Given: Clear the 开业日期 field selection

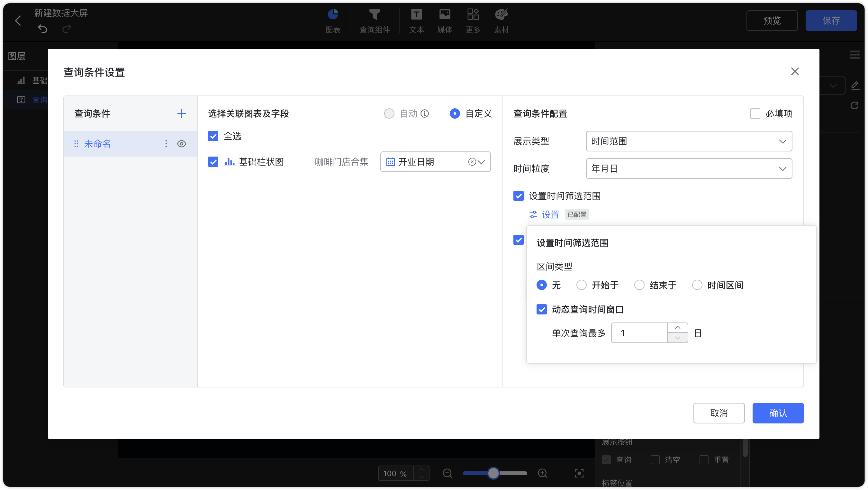Looking at the screenshot, I should 472,162.
